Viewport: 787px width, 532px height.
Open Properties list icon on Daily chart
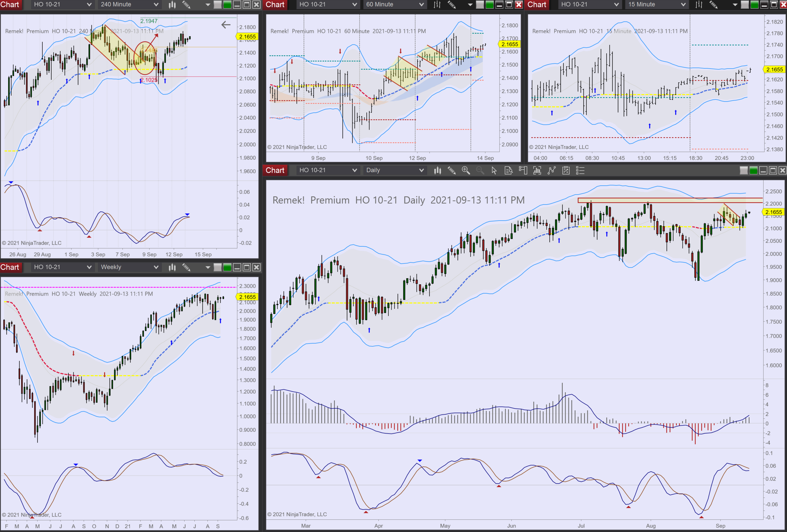(580, 171)
